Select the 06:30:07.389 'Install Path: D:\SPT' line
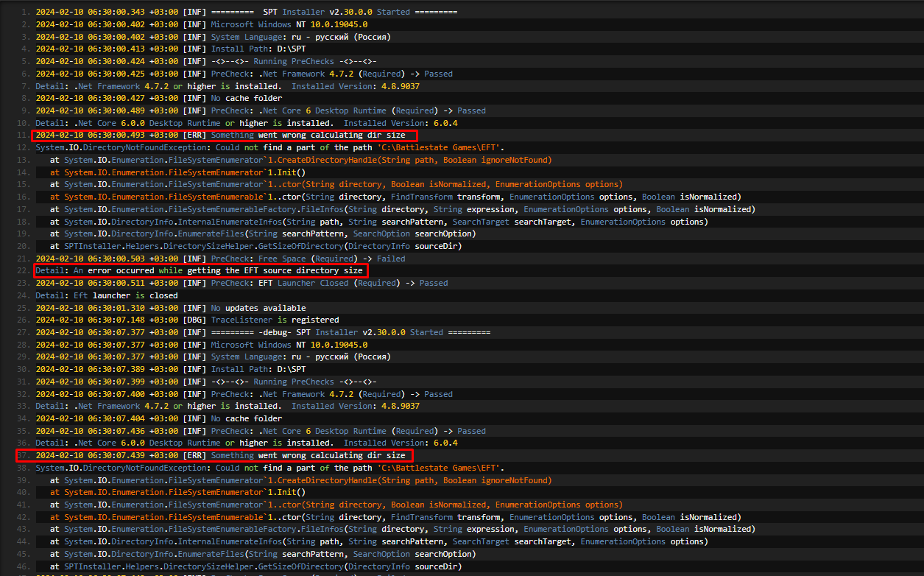The width and height of the screenshot is (924, 576). 171,369
